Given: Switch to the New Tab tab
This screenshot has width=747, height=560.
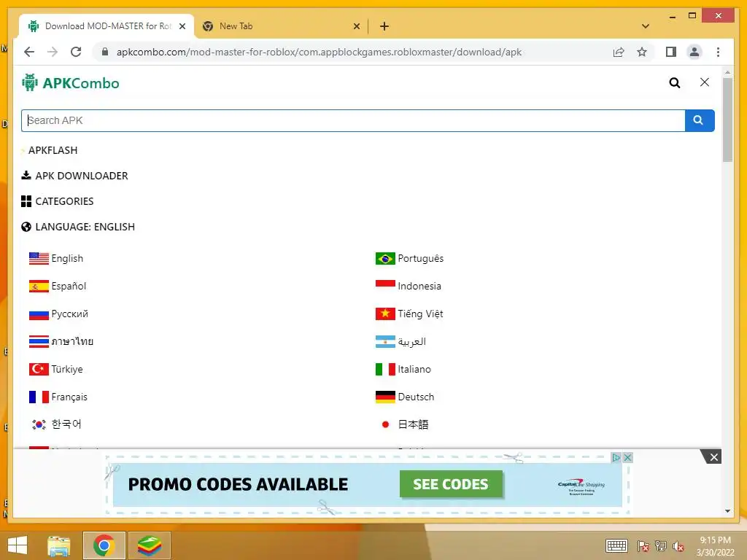Looking at the screenshot, I should tap(281, 26).
